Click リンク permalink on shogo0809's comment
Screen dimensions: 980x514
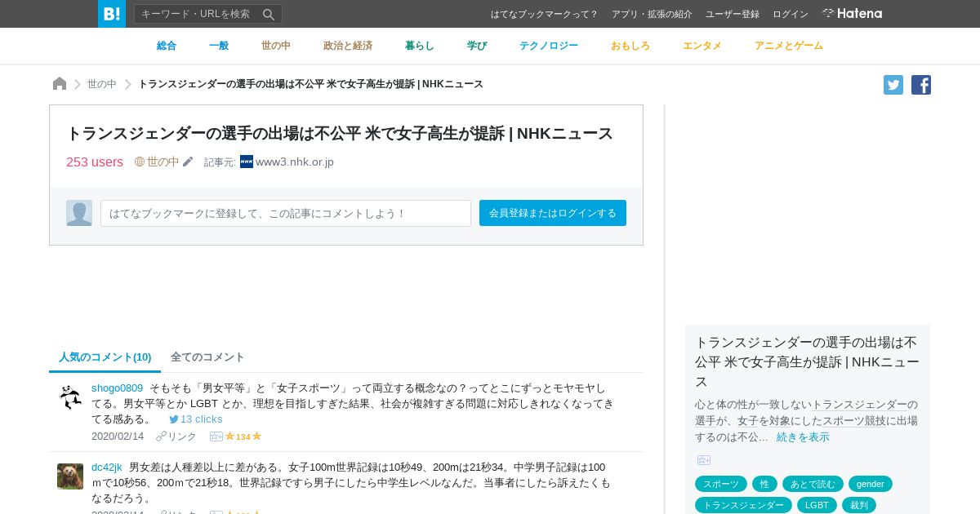[x=176, y=436]
